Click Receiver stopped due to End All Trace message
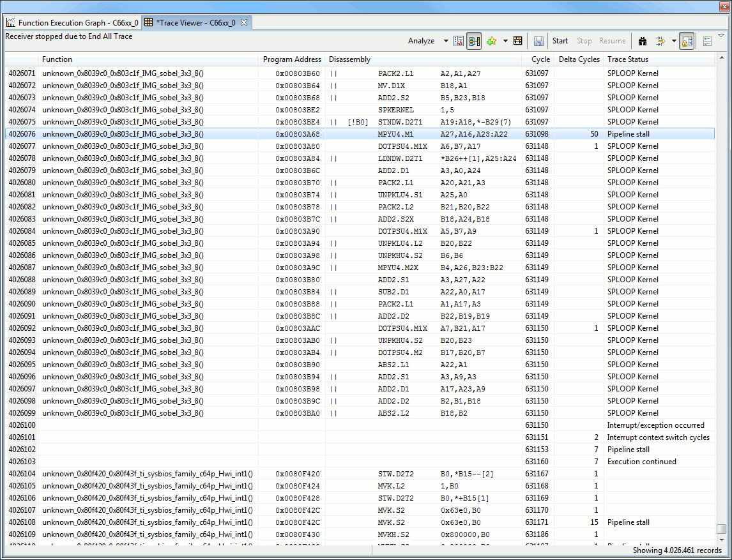Image resolution: width=732 pixels, height=560 pixels. pyautogui.click(x=68, y=36)
